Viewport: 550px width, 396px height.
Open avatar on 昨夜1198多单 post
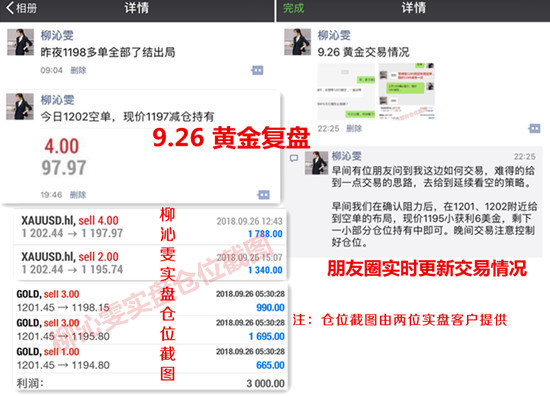20,42
